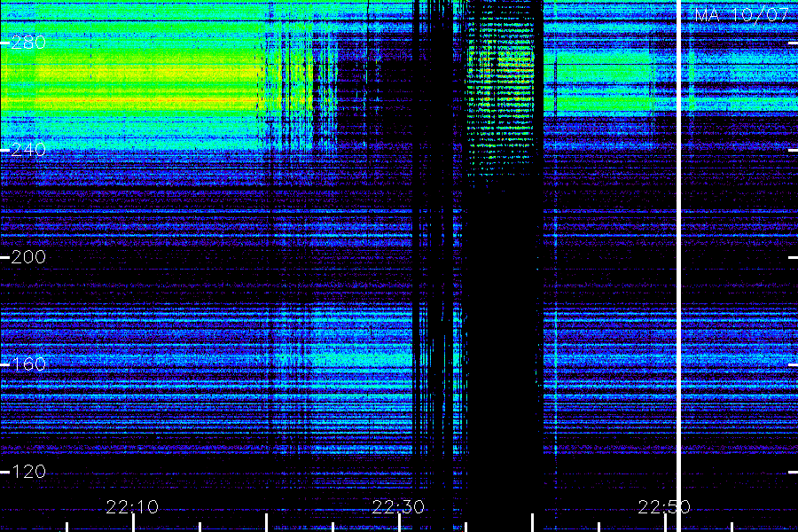
Task: Click the 22:30 time axis label
Action: pos(398,507)
